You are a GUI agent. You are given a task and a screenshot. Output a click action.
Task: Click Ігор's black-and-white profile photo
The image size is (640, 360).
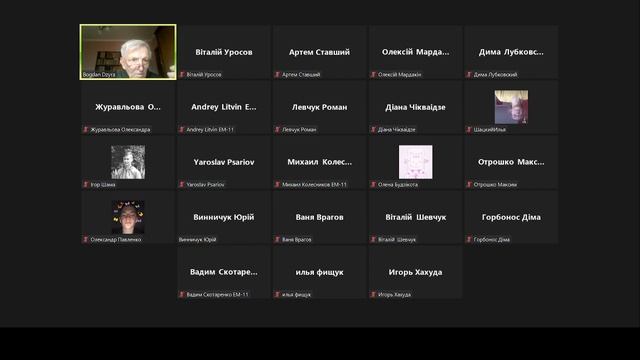click(x=128, y=162)
